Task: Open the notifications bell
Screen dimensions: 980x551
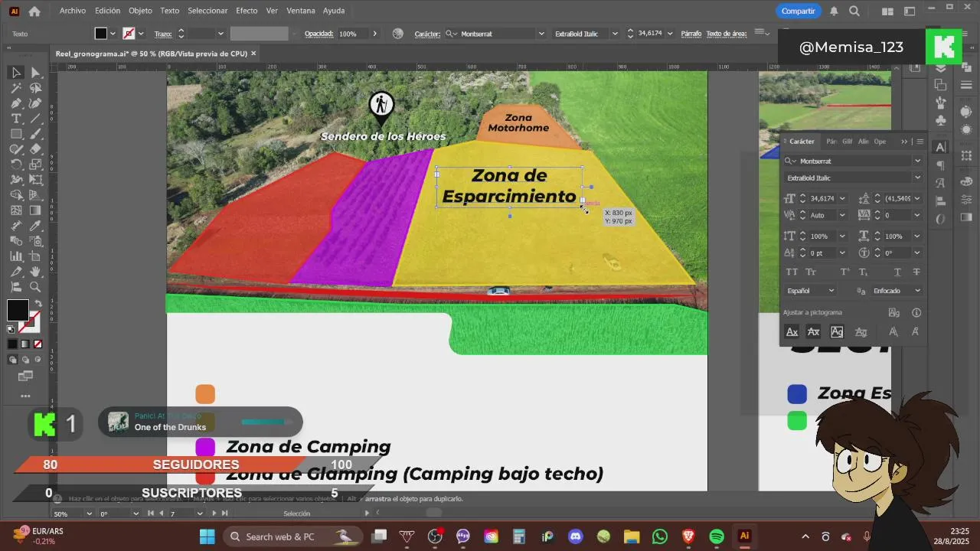Action: pyautogui.click(x=834, y=11)
